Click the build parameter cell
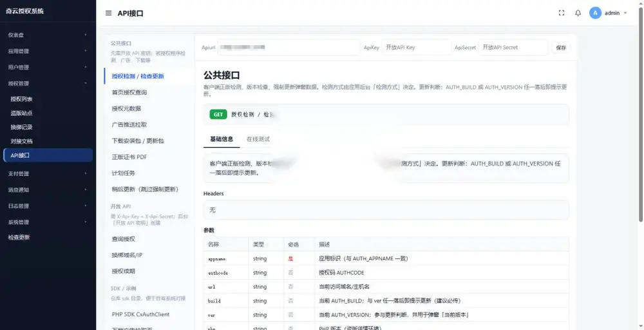644x330 pixels. 226,300
